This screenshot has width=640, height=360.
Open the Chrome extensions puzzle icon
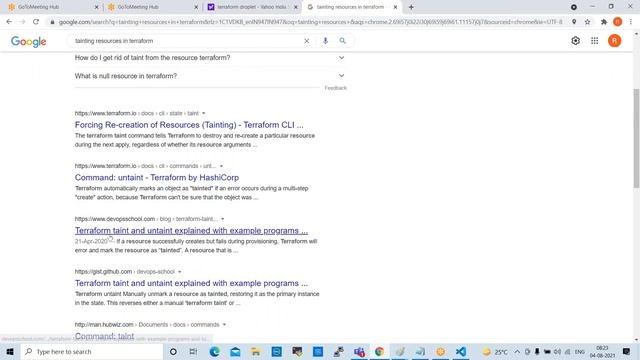pos(604,22)
